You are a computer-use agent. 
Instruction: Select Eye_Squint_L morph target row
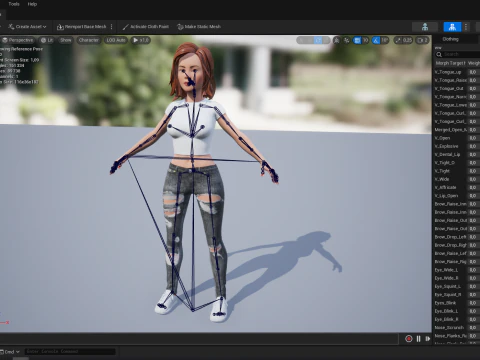(457, 286)
